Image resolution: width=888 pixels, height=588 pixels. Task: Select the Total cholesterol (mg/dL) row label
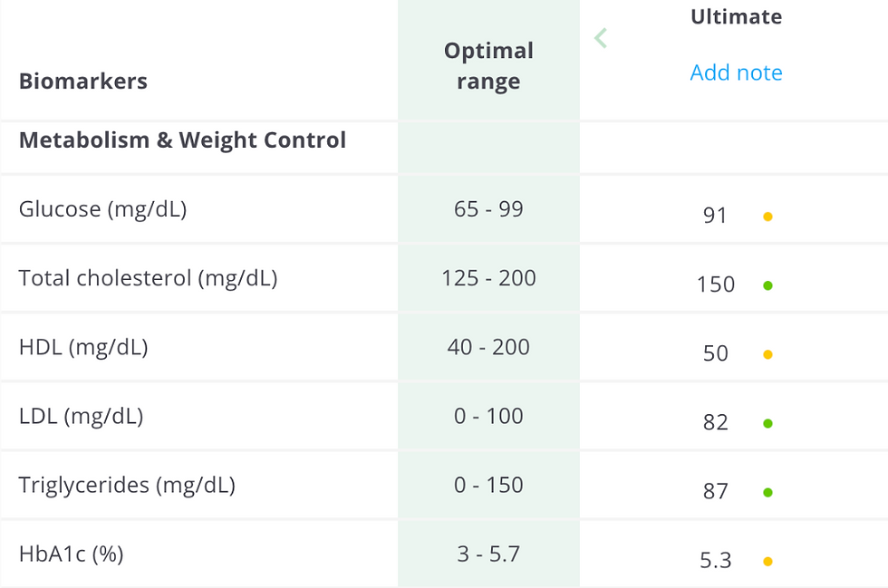149,278
